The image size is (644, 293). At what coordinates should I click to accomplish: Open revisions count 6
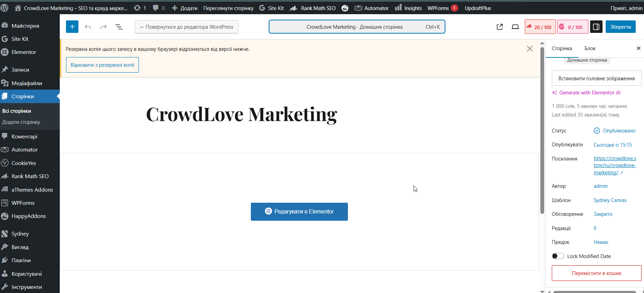[x=595, y=228]
